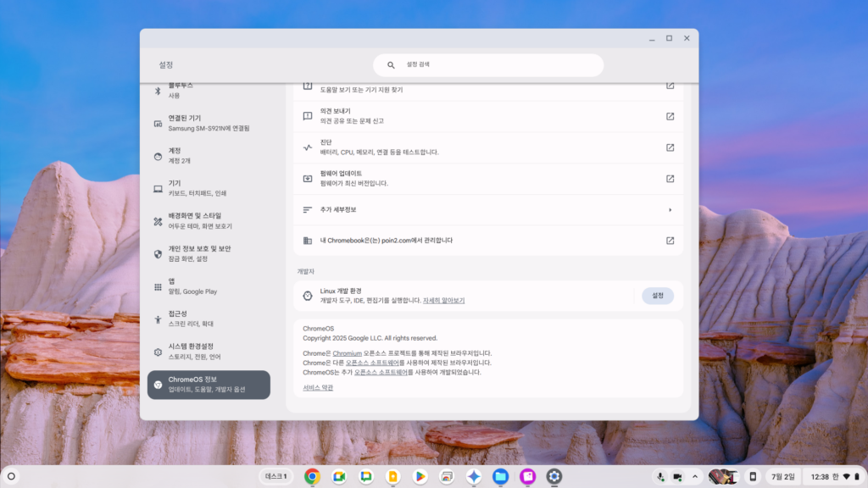
Task: Click the 의견 보내기 row title
Action: click(x=335, y=111)
